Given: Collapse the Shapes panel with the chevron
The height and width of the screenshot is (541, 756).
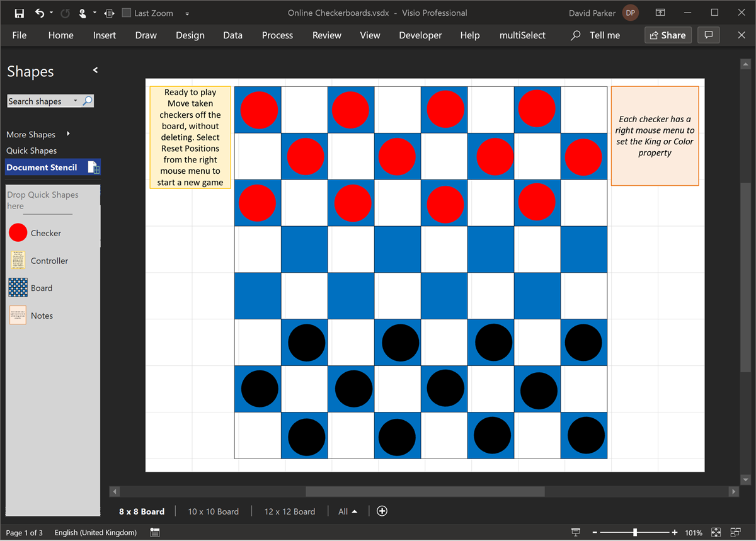Looking at the screenshot, I should [x=95, y=71].
